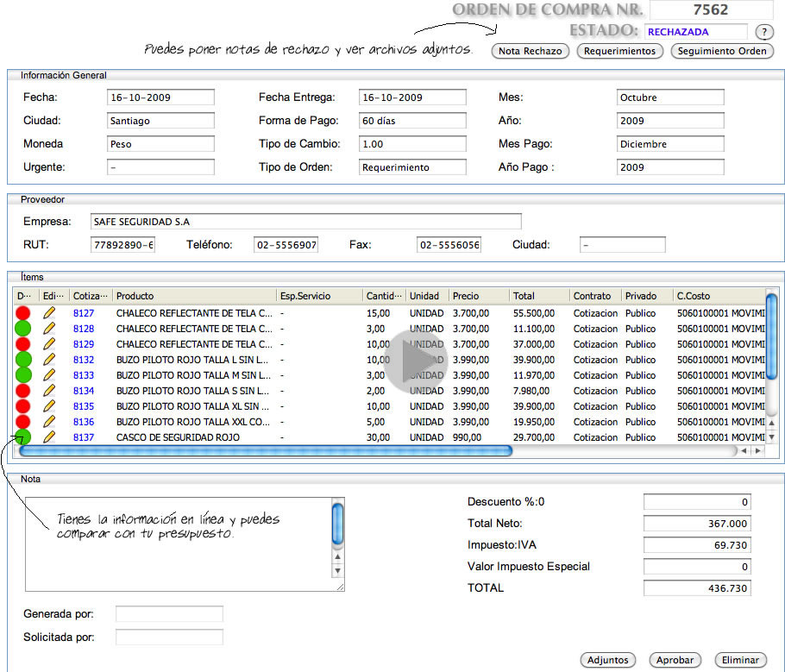Open quotation link 8128
This screenshot has height=672, width=785.
point(84,329)
